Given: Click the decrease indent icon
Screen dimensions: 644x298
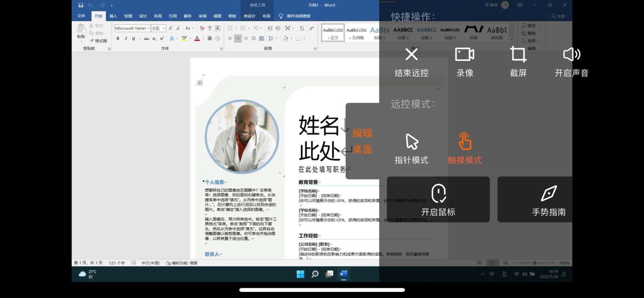Looking at the screenshot, I should tap(270, 28).
